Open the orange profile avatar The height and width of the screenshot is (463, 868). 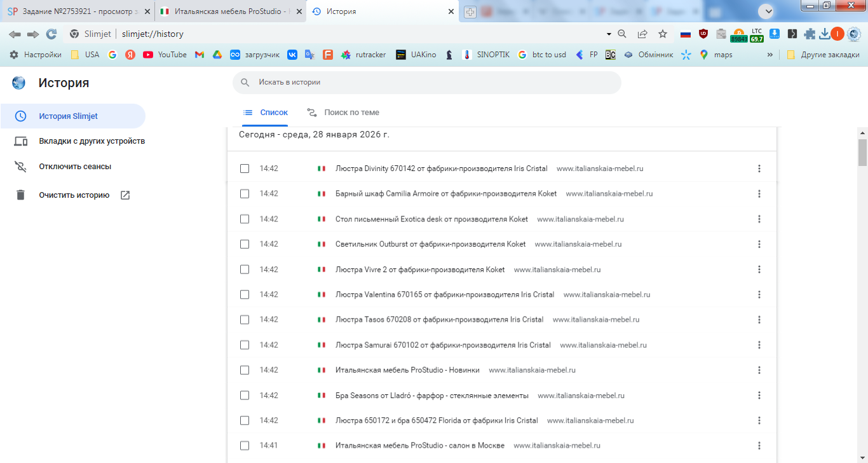pos(837,34)
